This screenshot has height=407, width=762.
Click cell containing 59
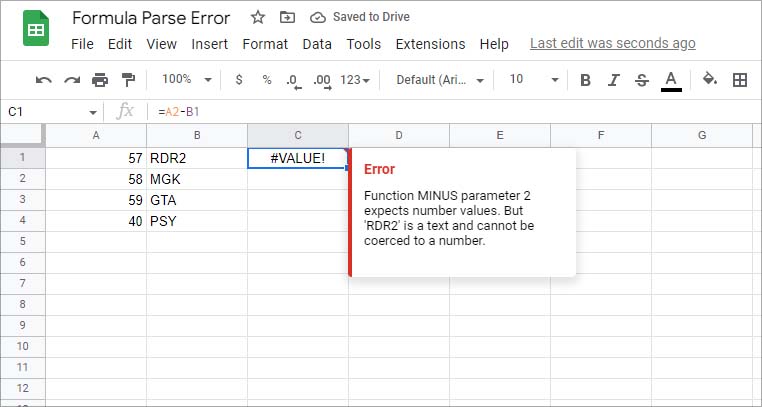point(96,200)
